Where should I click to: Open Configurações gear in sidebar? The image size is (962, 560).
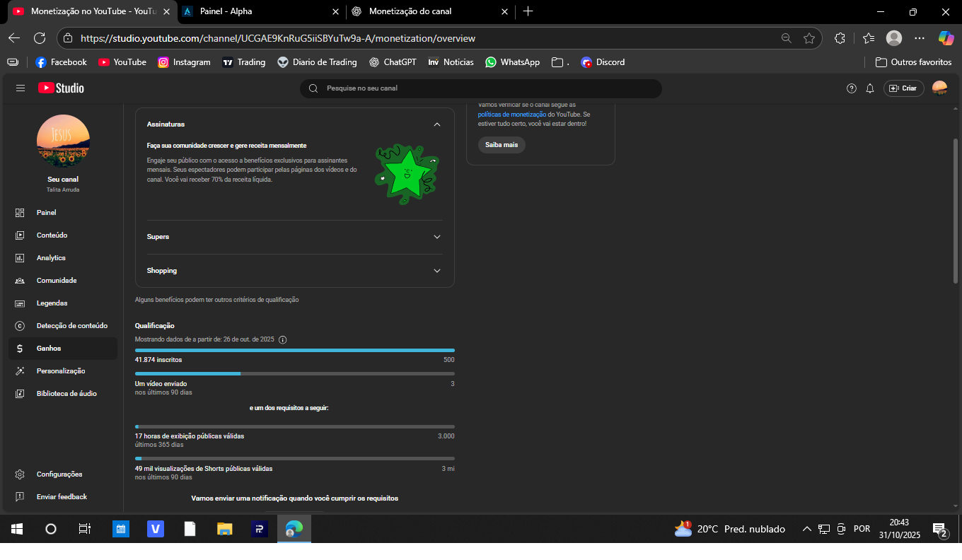pyautogui.click(x=59, y=474)
